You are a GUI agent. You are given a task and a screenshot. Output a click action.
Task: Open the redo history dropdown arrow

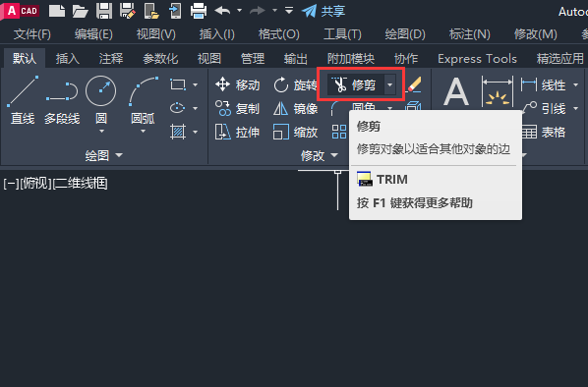coord(275,11)
